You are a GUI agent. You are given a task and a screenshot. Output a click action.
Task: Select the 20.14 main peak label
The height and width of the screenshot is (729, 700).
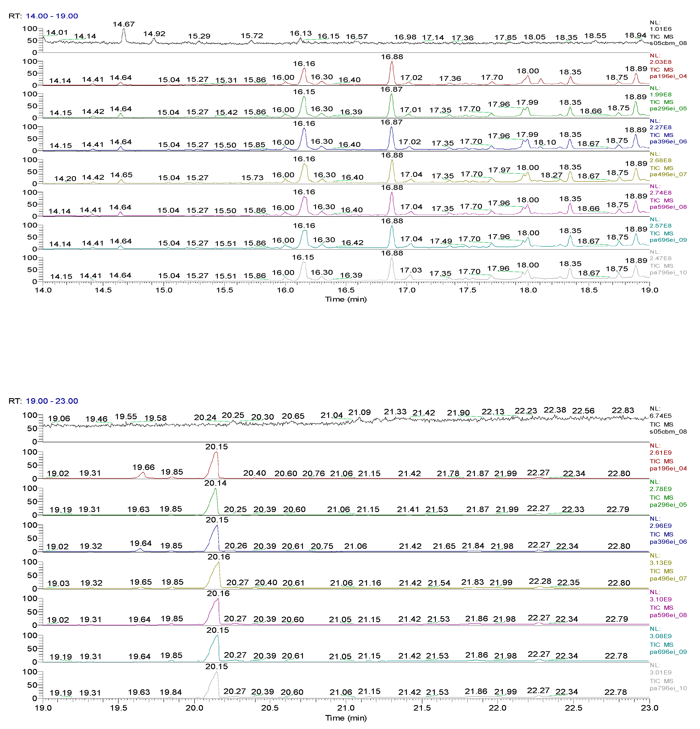click(215, 483)
